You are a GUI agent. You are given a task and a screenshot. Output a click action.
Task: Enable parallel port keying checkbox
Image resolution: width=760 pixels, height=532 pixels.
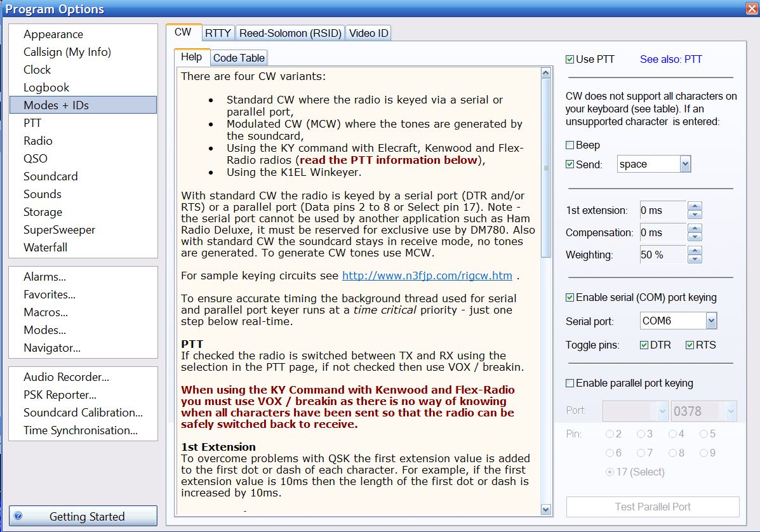coord(570,383)
